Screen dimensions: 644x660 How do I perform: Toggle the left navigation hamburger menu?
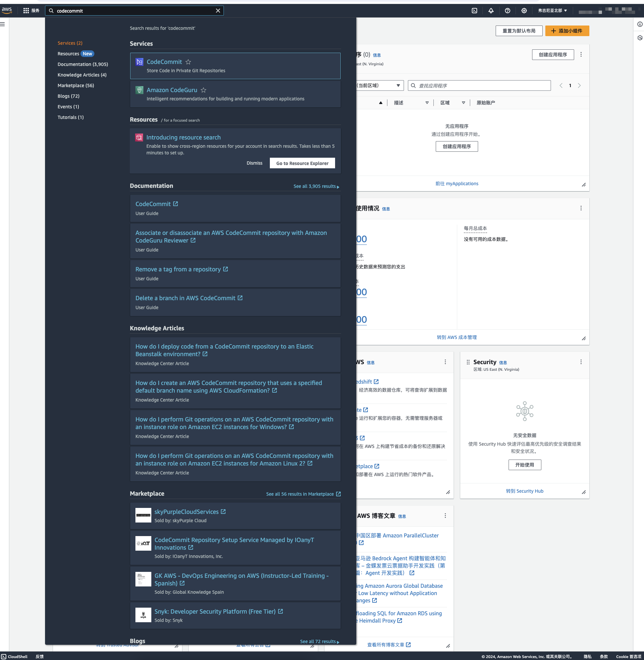tap(3, 24)
